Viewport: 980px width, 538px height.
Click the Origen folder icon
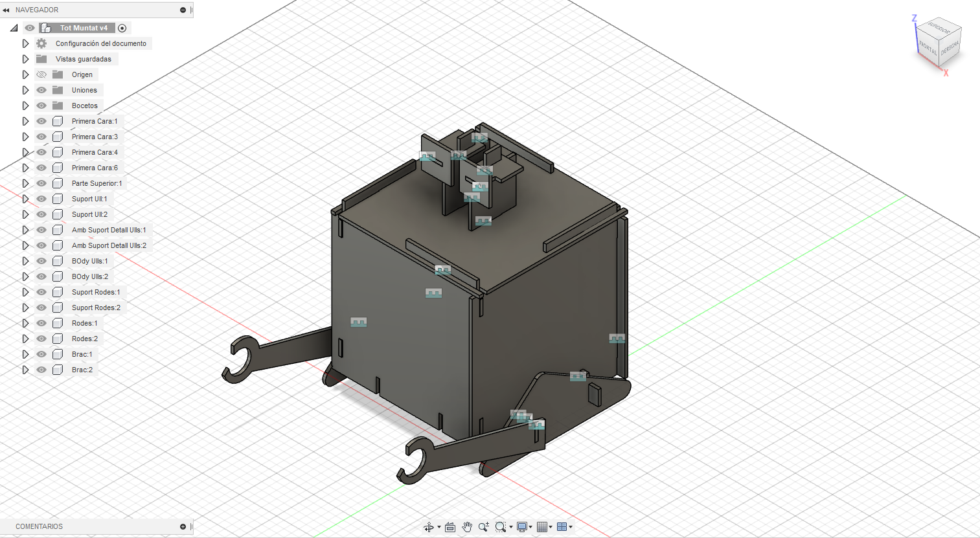[x=58, y=74]
